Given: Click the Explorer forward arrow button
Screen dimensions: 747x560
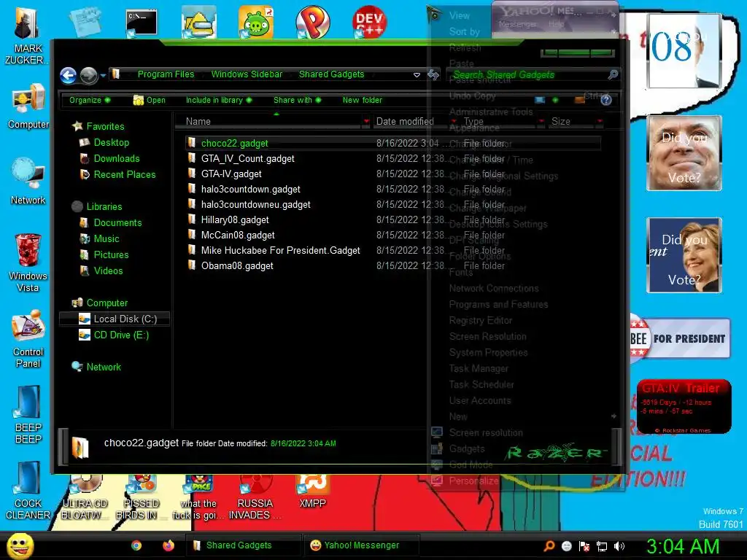Looking at the screenshot, I should 88,75.
